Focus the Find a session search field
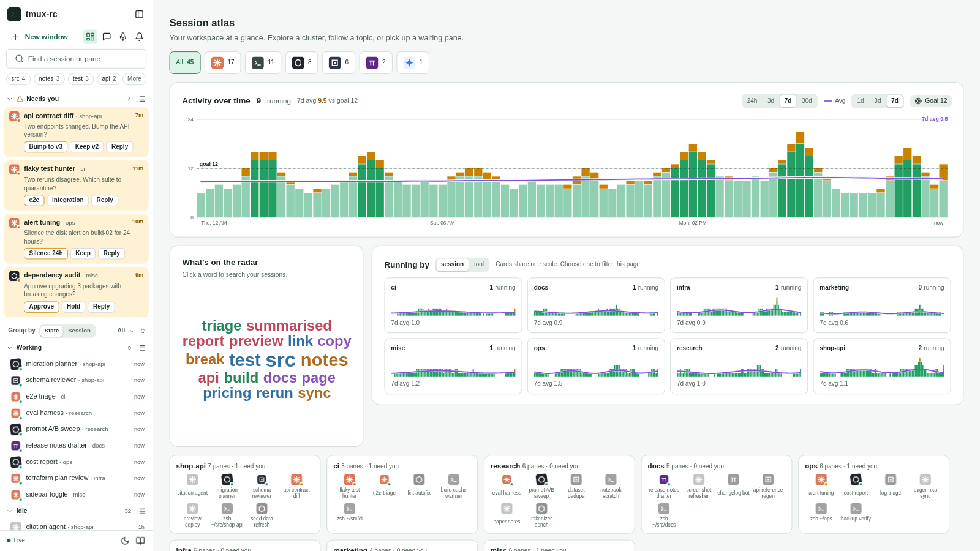This screenshot has width=980, height=551. 76,59
